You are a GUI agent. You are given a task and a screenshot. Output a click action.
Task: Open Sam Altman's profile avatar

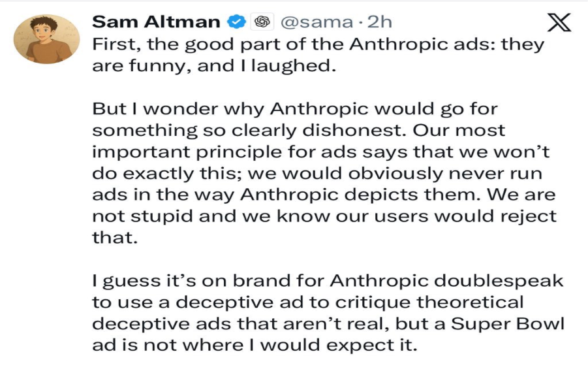point(46,39)
